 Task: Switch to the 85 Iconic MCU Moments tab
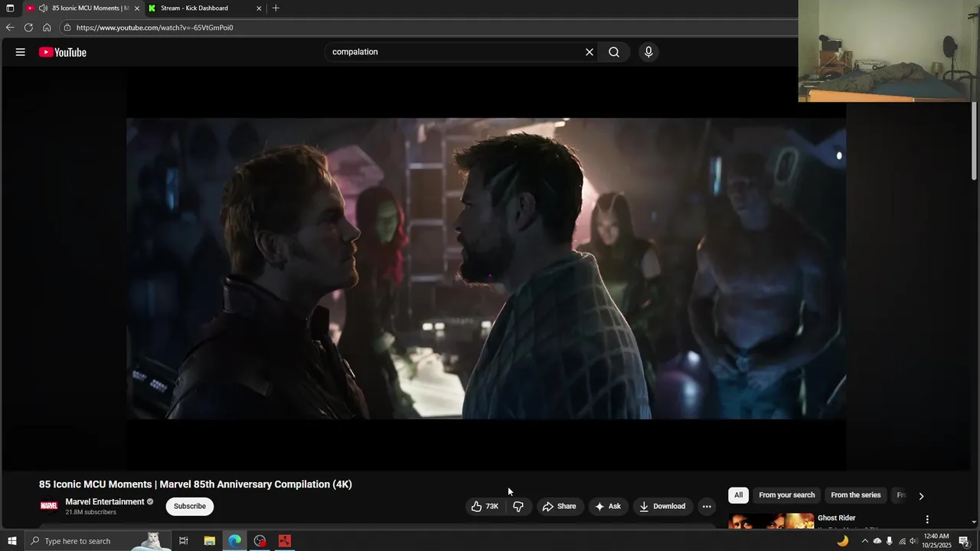[x=83, y=8]
